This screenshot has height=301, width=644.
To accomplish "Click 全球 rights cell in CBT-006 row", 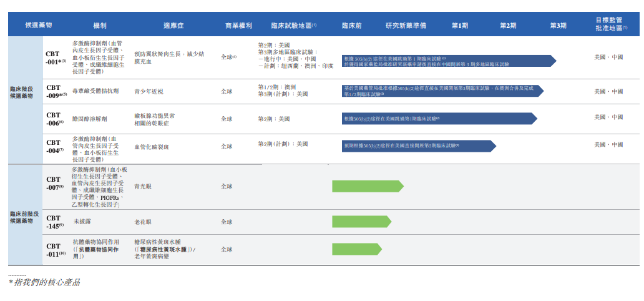I will tap(227, 119).
